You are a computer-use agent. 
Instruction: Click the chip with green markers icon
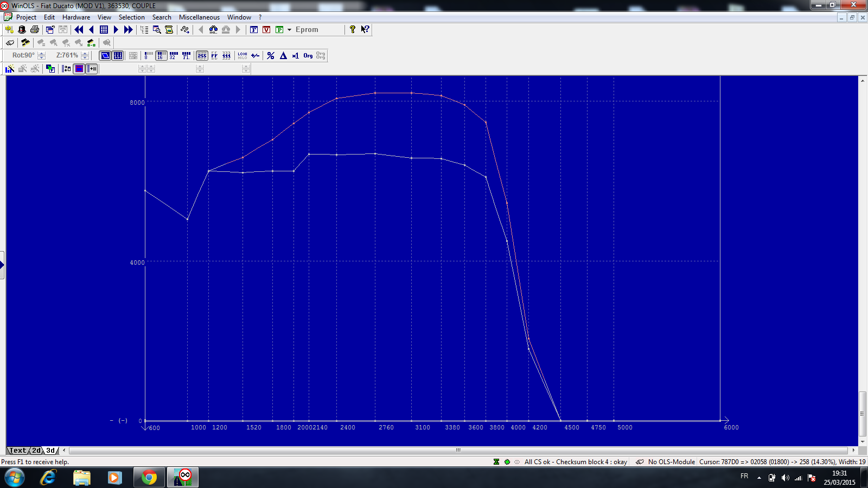(x=91, y=42)
